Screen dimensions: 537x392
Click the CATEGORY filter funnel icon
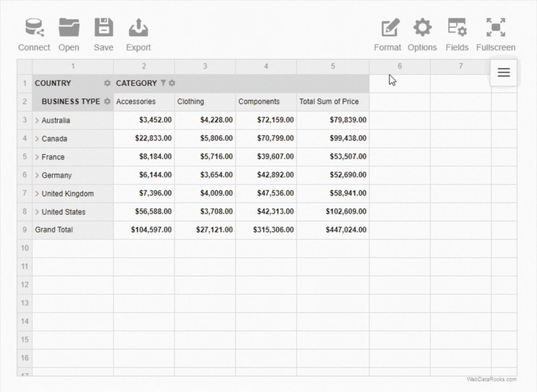tap(163, 83)
